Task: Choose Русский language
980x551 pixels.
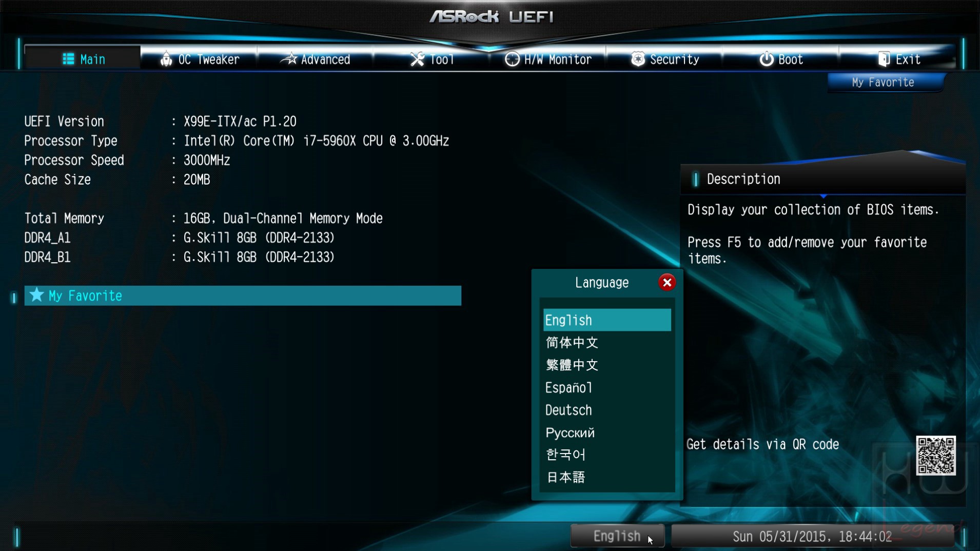Action: [x=607, y=432]
